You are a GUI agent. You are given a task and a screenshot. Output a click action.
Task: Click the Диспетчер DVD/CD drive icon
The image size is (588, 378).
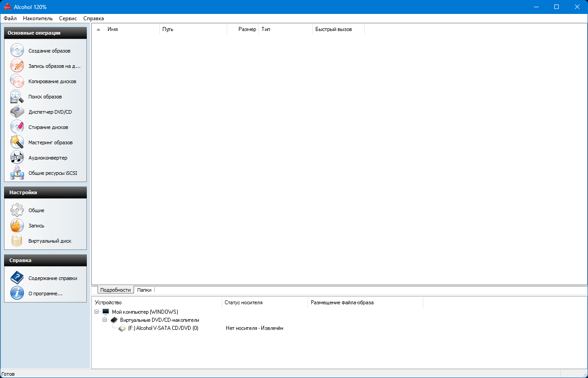coord(17,111)
